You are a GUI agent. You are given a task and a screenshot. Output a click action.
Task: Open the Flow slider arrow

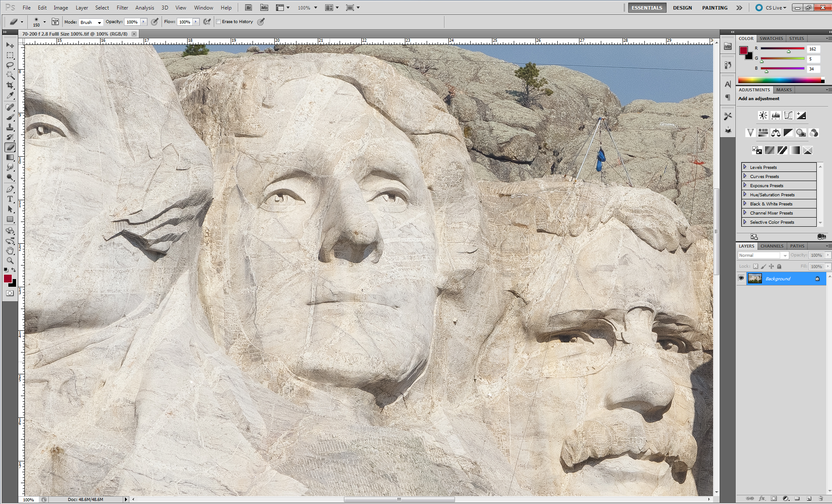pos(196,22)
